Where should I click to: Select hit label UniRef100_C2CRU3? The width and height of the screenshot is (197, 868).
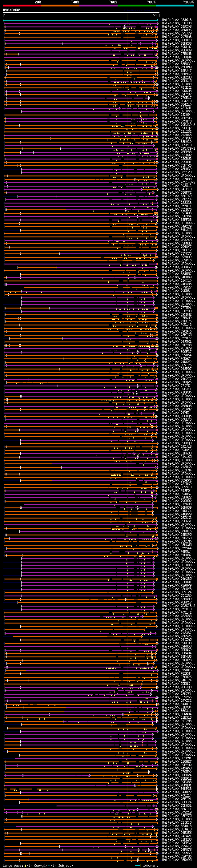tap(177, 159)
